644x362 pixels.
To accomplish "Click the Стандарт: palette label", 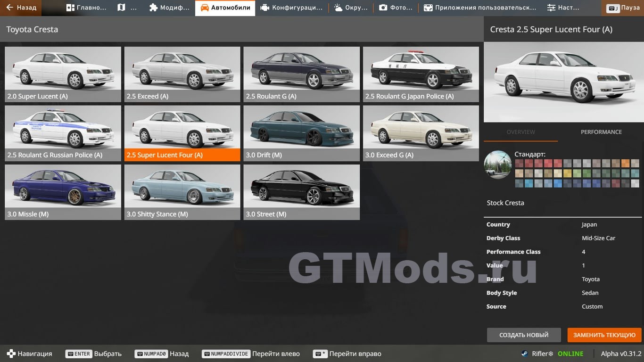I will tap(530, 154).
